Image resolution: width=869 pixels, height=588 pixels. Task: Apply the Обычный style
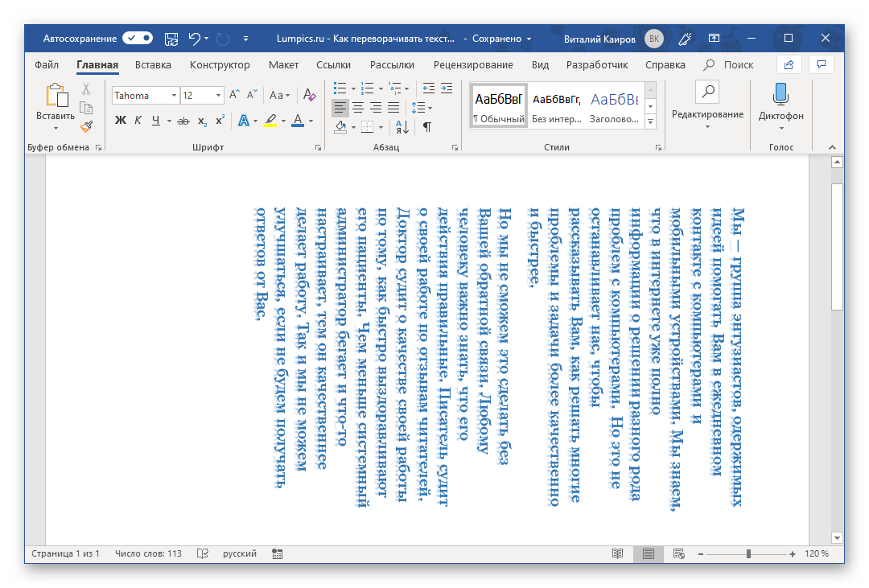(x=499, y=106)
